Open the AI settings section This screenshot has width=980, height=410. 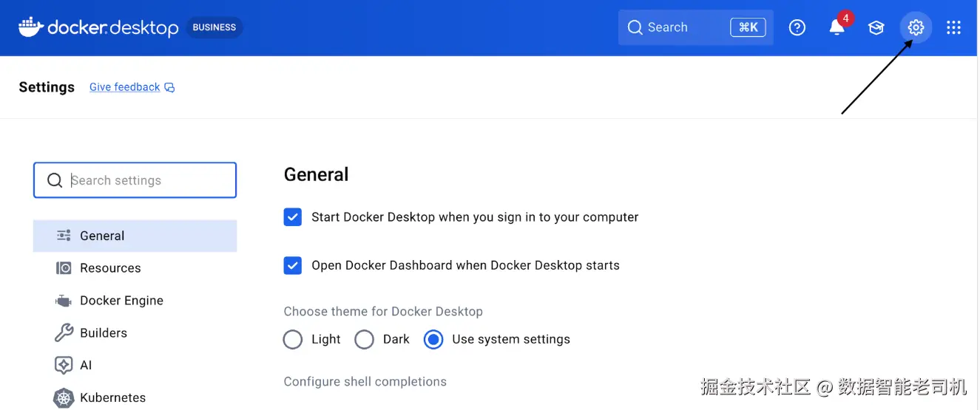(x=135, y=365)
